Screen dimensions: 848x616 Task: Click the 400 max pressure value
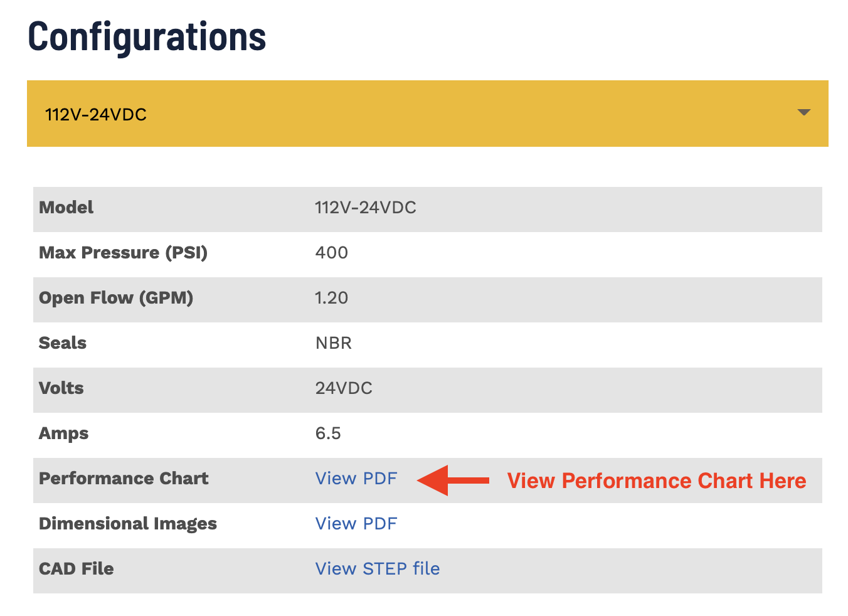click(x=331, y=253)
